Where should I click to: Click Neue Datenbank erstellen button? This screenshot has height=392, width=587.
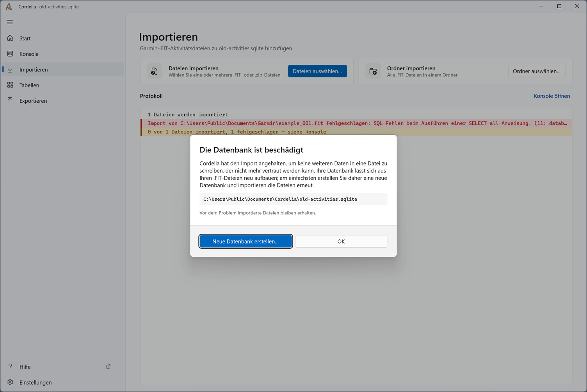click(x=245, y=241)
